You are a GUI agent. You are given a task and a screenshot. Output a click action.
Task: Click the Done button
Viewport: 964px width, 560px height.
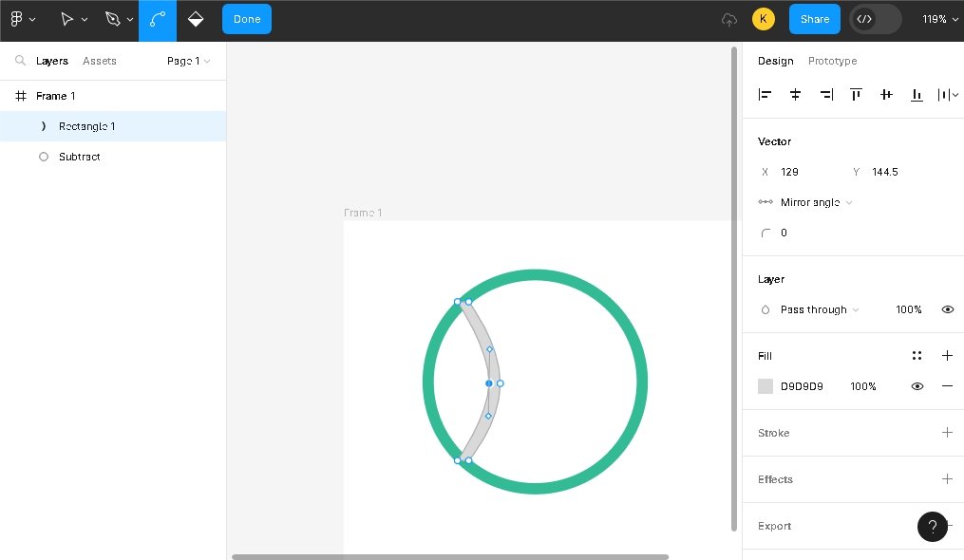coord(247,19)
